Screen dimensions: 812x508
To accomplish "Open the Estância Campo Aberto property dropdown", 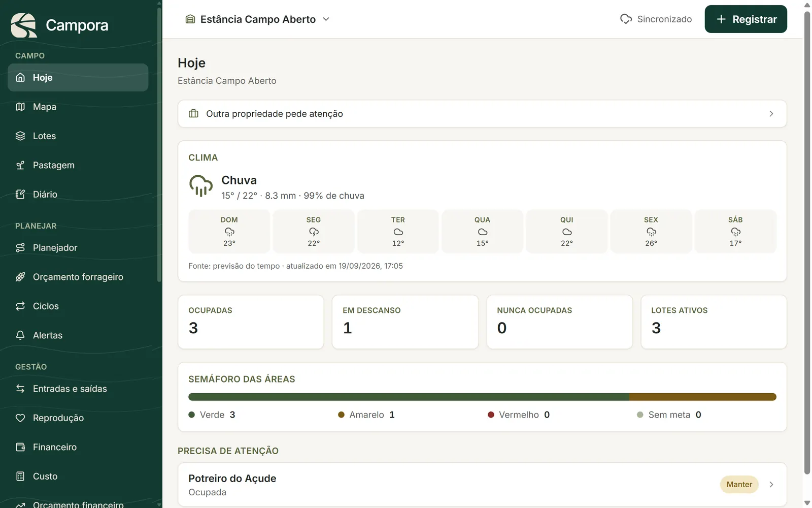I will tap(257, 19).
